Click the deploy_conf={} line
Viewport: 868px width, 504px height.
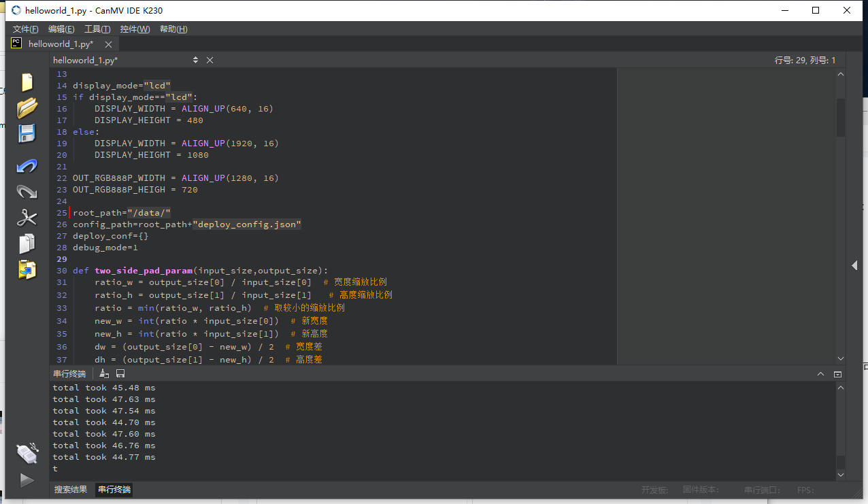[111, 236]
